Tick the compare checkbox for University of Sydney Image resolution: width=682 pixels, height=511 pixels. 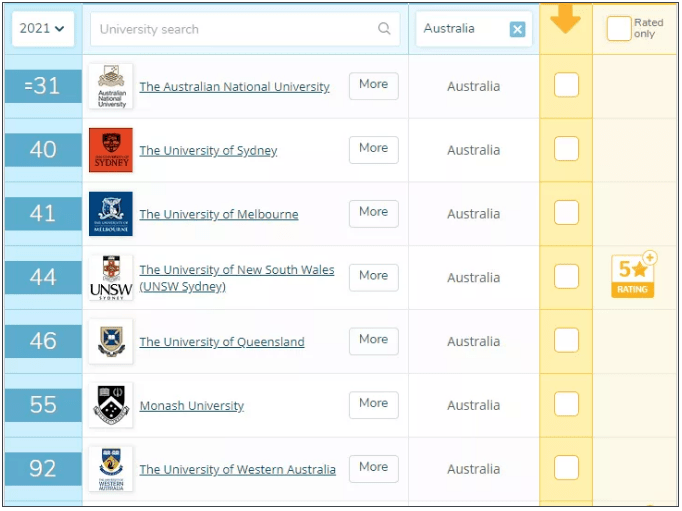tap(566, 149)
